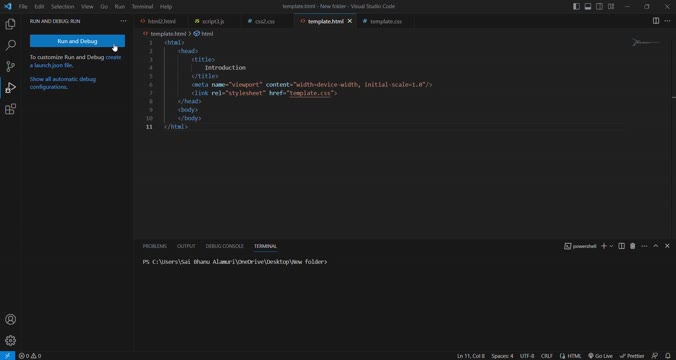Toggle the bottom panel visibility
Image resolution: width=676 pixels, height=360 pixels.
pyautogui.click(x=588, y=6)
